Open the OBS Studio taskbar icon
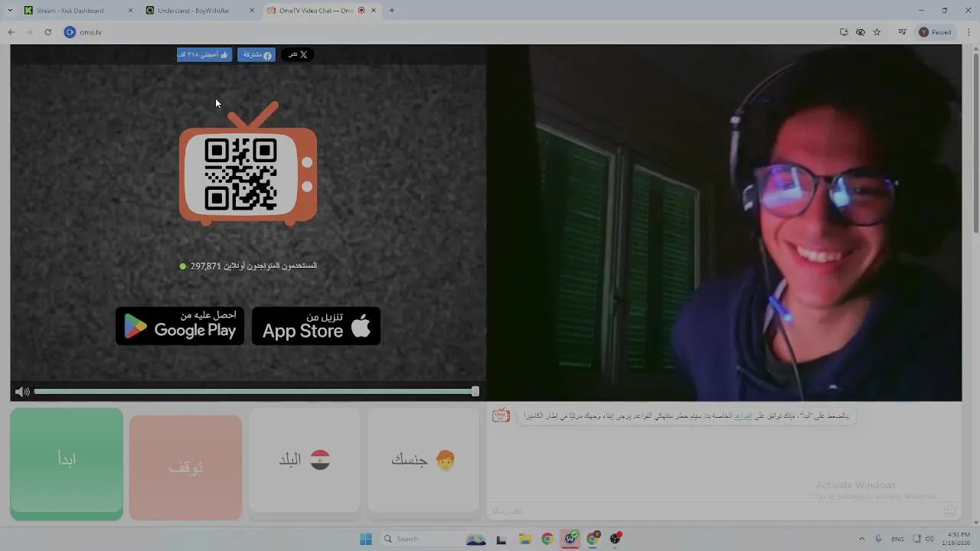This screenshot has height=551, width=980. [615, 539]
